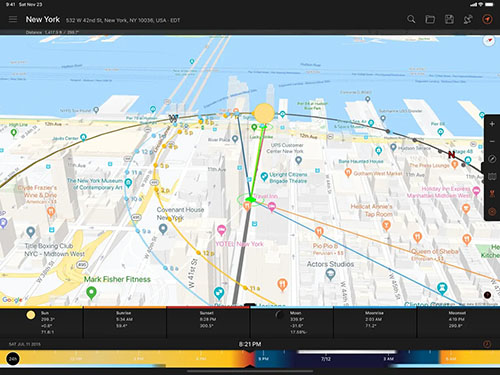Viewport: 500px width, 375px height.
Task: Tap the UPS Customer Center pin
Action: pos(298,161)
